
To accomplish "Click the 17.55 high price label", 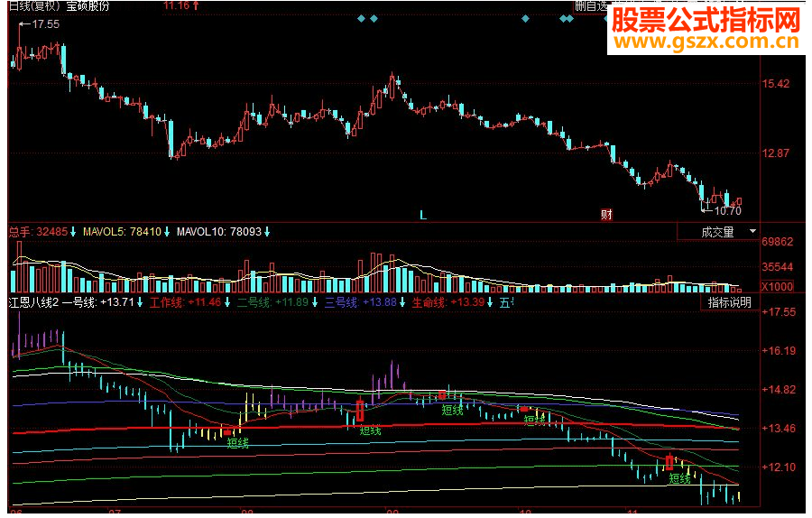I will tap(46, 24).
